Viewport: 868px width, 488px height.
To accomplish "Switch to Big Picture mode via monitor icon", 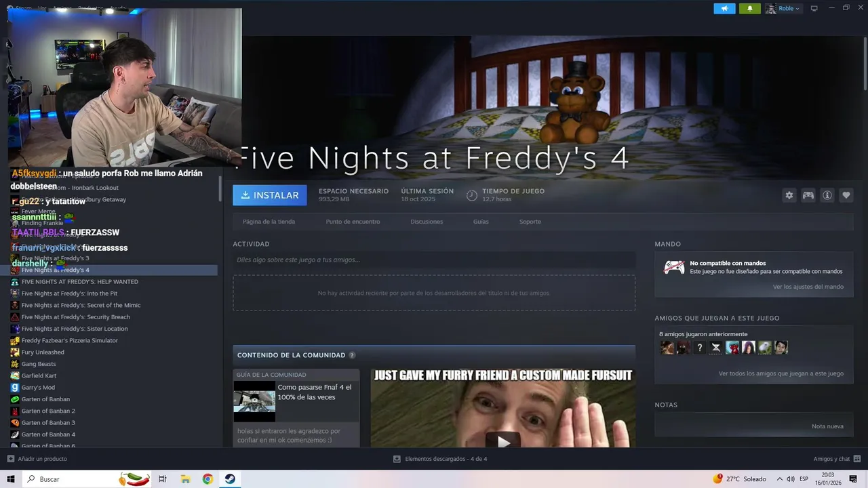I will point(814,8).
